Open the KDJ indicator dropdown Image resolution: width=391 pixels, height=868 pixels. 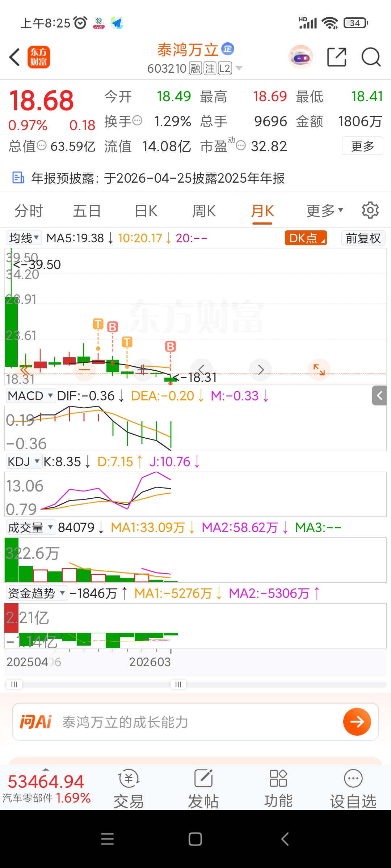point(24,461)
